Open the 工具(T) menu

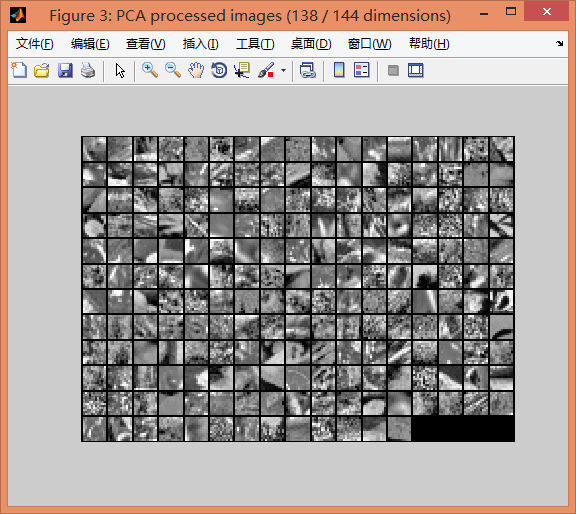(255, 44)
